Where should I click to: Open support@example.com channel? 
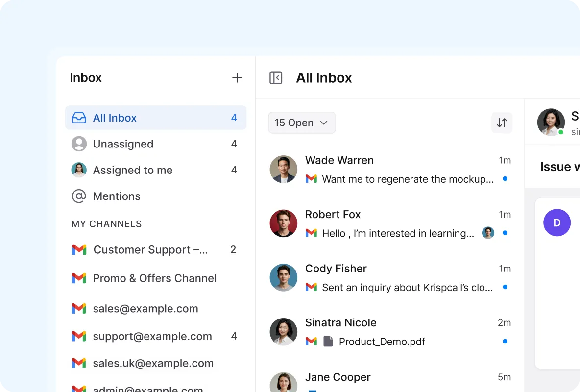coord(152,337)
